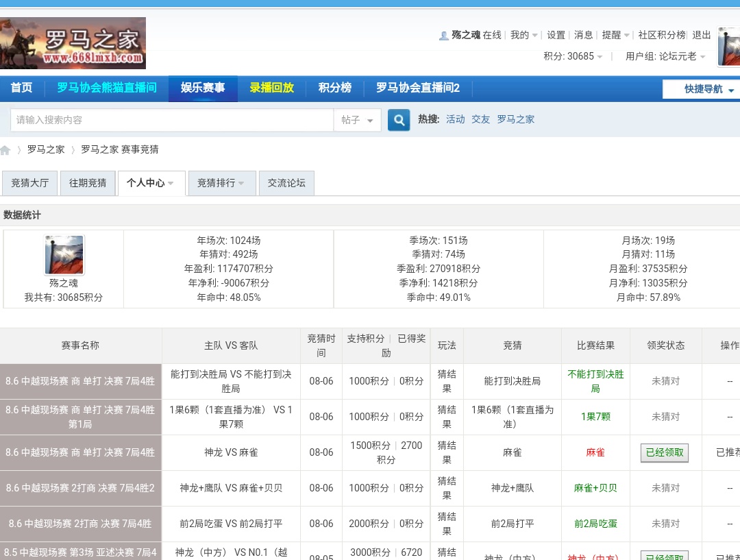Image resolution: width=740 pixels, height=560 pixels.
Task: Click the search content input field
Action: pyautogui.click(x=171, y=120)
